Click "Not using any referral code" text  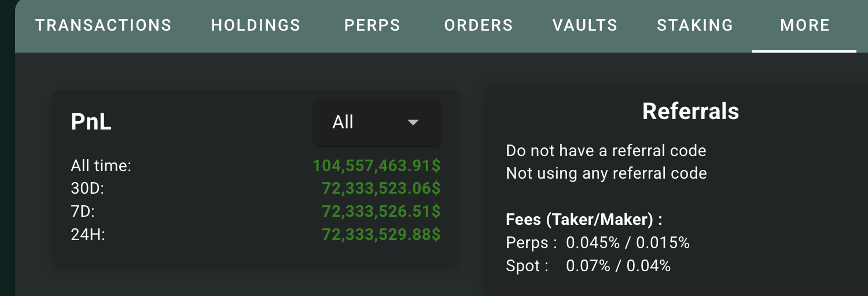pos(606,173)
